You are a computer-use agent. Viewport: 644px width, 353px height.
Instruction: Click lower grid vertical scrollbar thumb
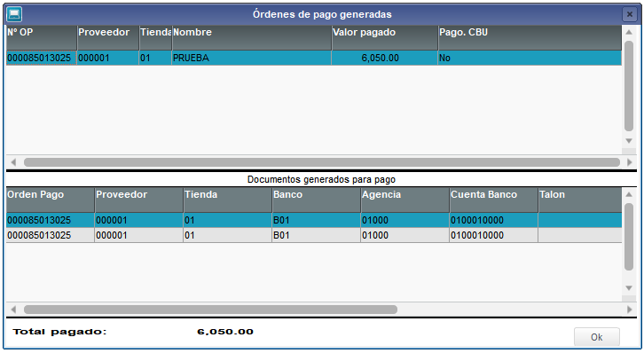pos(629,237)
